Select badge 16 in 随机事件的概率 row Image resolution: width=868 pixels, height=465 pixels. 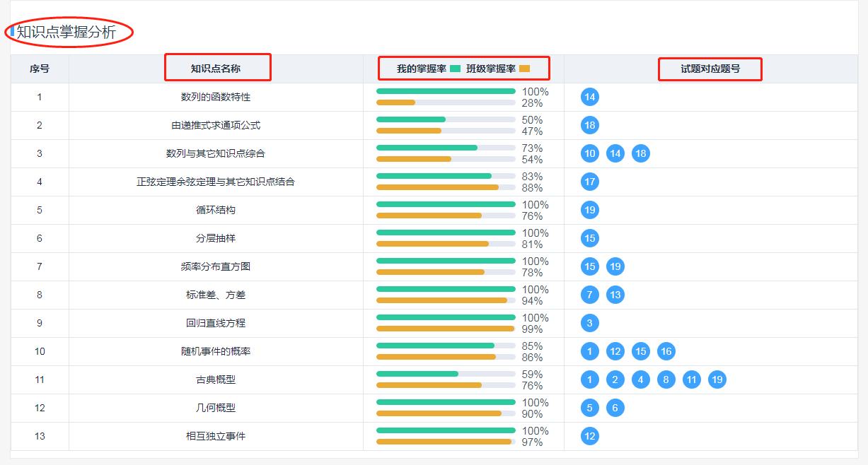click(665, 351)
